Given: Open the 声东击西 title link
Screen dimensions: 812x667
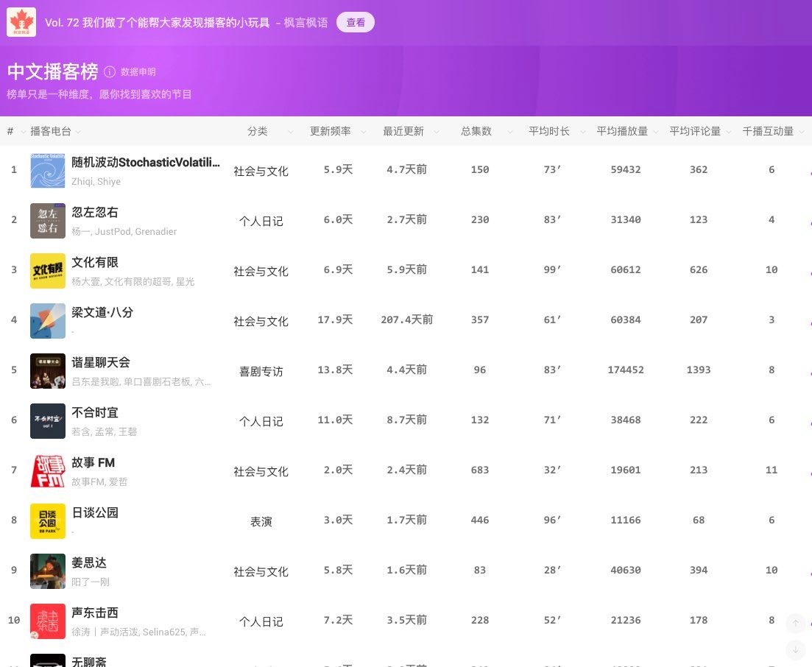Looking at the screenshot, I should coord(95,613).
